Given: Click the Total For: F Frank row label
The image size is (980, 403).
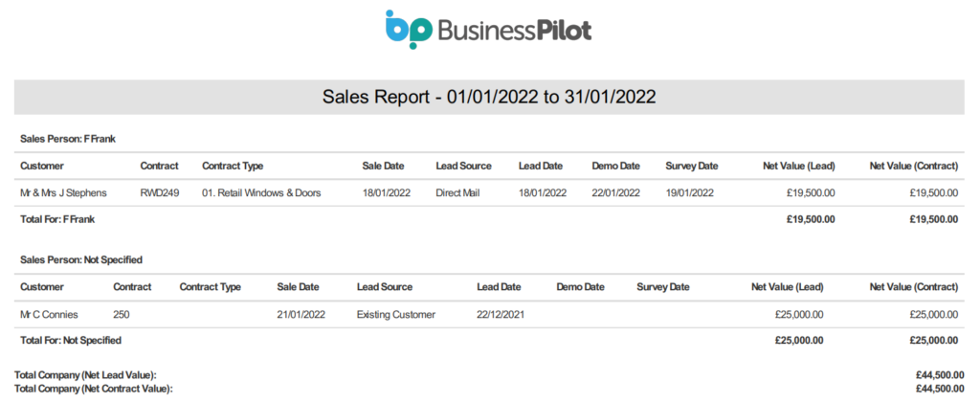Looking at the screenshot, I should pyautogui.click(x=57, y=219).
